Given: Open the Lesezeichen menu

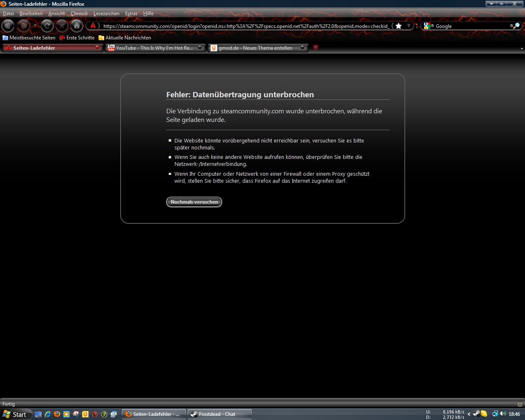Looking at the screenshot, I should (x=106, y=14).
